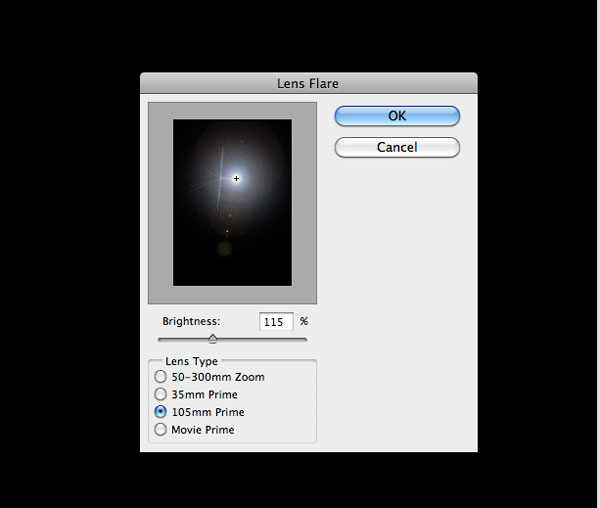Click the OK button
Image resolution: width=600 pixels, height=508 pixels.
pos(397,116)
